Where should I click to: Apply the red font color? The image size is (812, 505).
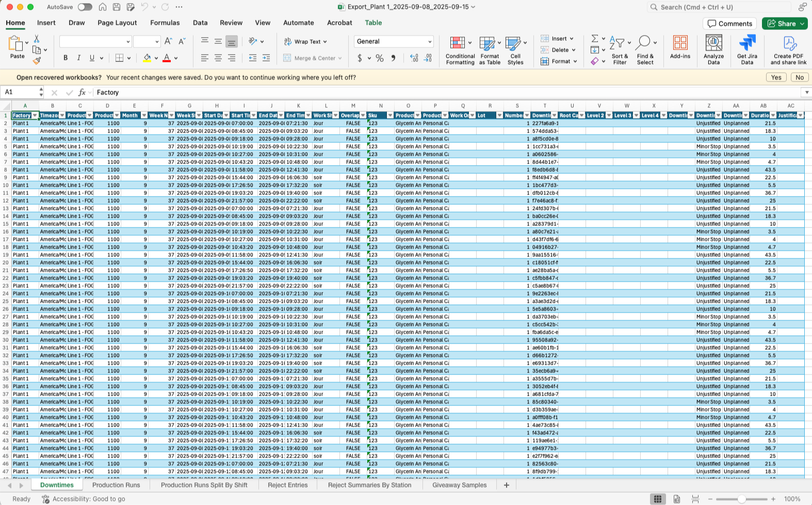click(x=167, y=58)
